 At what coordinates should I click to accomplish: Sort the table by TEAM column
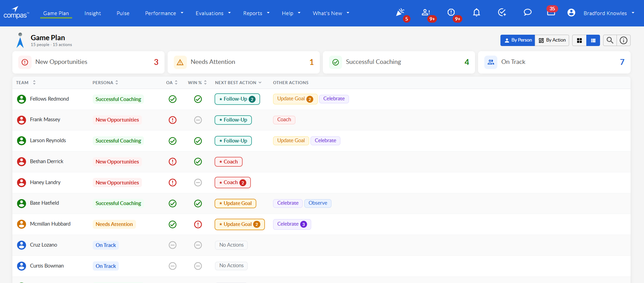tap(26, 82)
